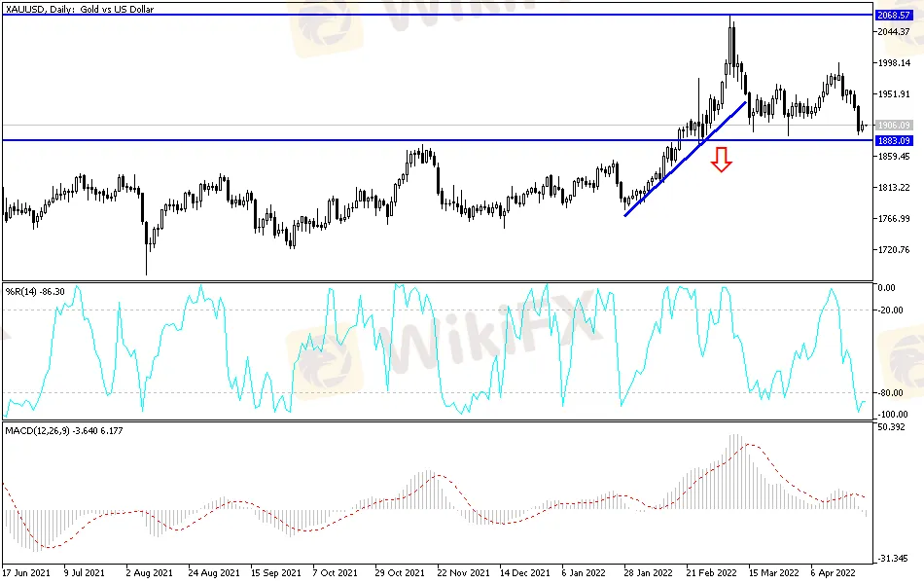
Task: Click the 24 Aug 2021 date label
Action: (x=214, y=572)
